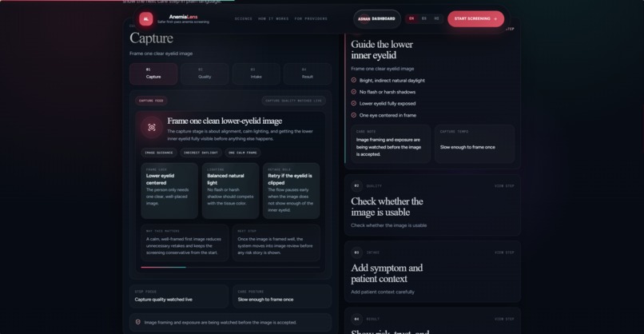Click check icon for No flash or harsh shadows
644x334 pixels.
[x=354, y=92]
